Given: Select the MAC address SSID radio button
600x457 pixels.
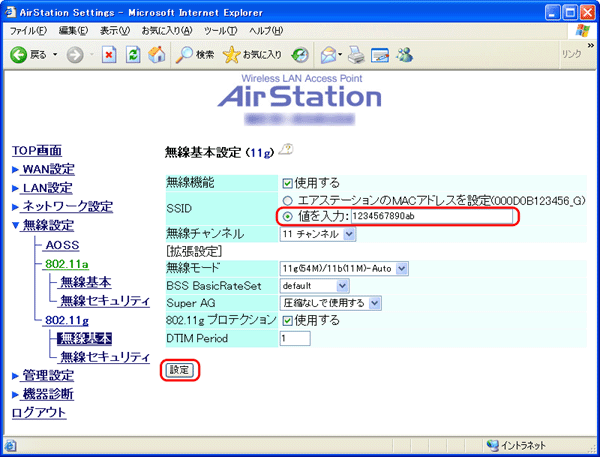Looking at the screenshot, I should point(287,200).
